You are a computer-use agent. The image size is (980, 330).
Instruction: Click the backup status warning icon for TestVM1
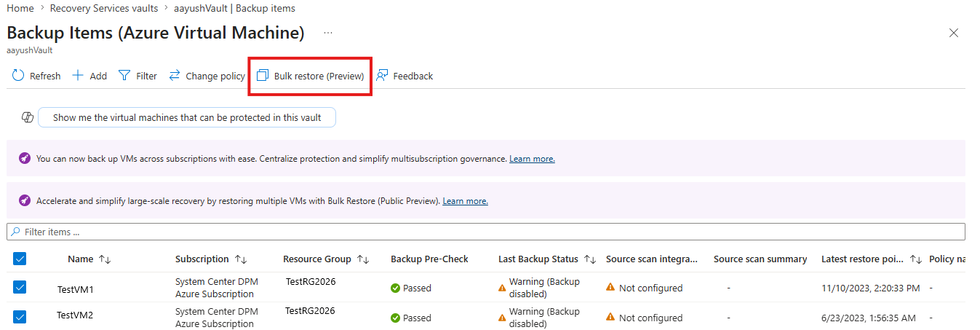pos(502,288)
